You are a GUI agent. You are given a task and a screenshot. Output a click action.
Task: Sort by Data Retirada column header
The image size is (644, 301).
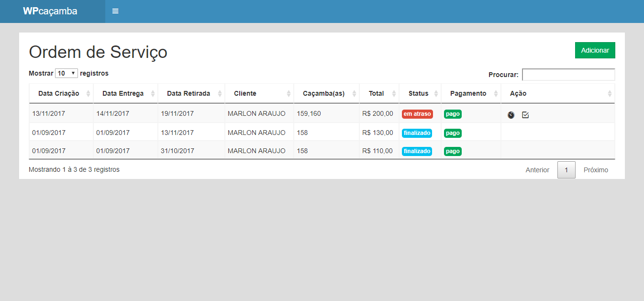pos(189,93)
